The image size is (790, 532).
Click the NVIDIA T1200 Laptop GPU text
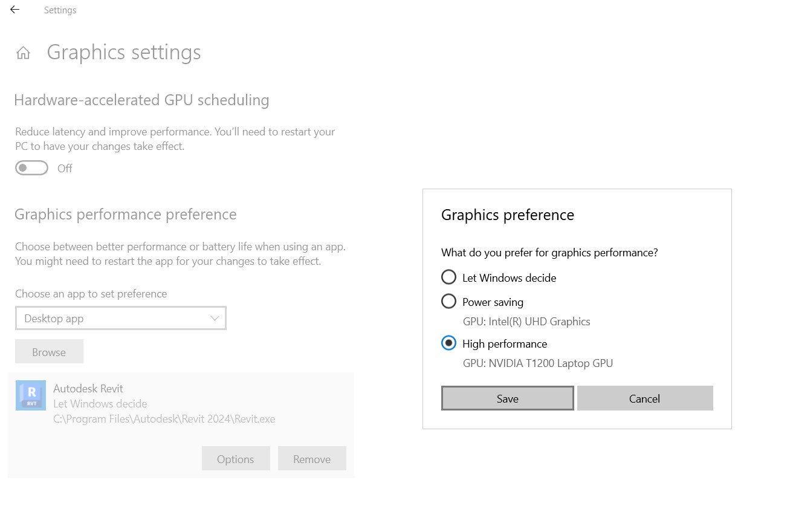[x=538, y=363]
